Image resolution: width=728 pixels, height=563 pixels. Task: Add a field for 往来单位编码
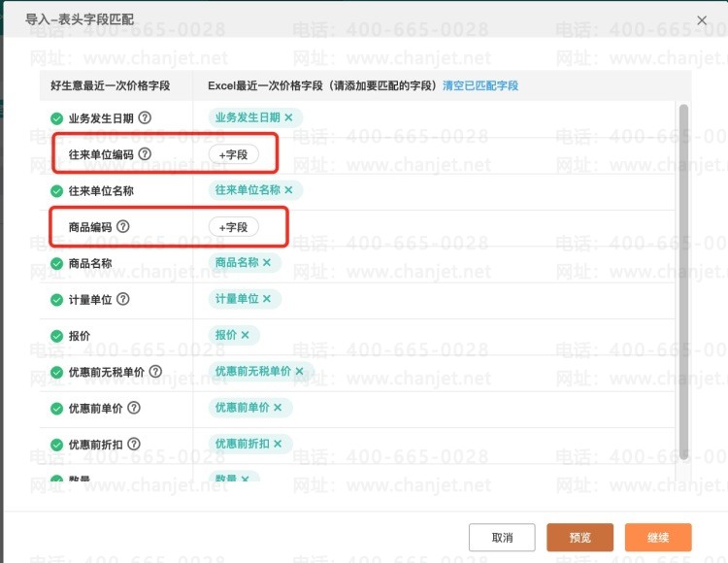tap(234, 154)
